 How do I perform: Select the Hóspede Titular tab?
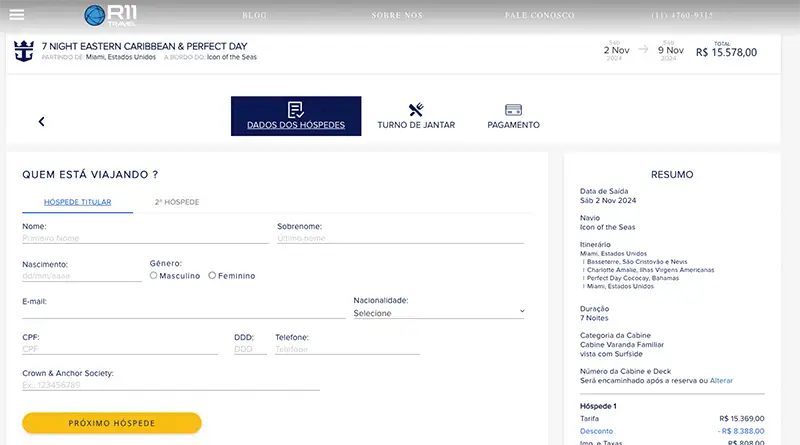pyautogui.click(x=77, y=202)
